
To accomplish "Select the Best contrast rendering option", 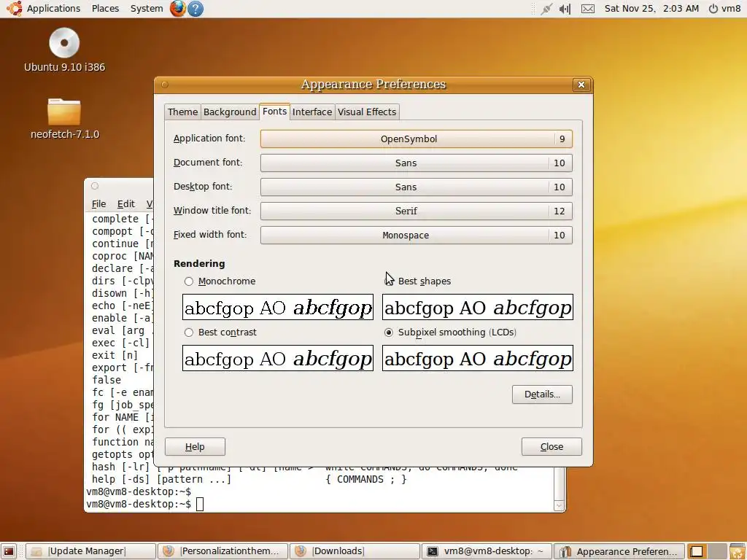I will (189, 332).
